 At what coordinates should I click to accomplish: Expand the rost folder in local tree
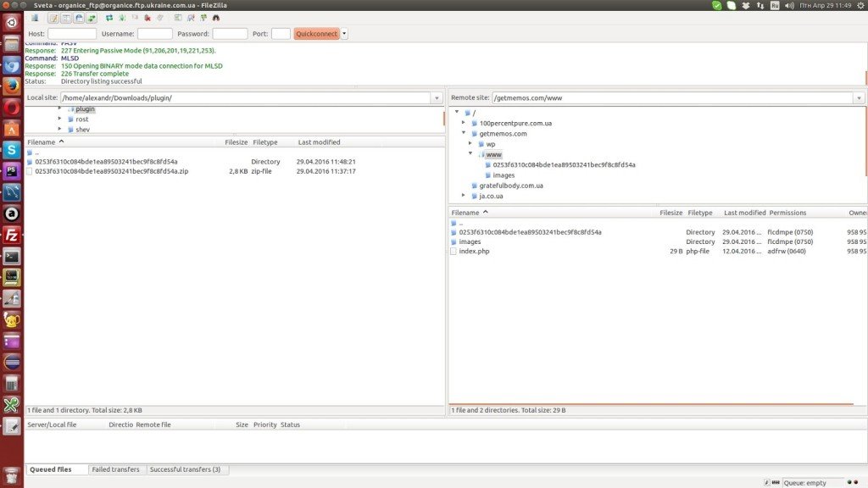pos(60,119)
